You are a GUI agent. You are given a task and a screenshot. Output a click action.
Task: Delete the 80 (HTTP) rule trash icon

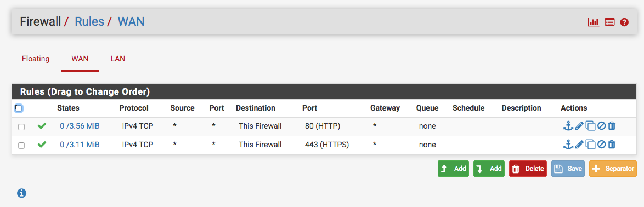pos(612,126)
